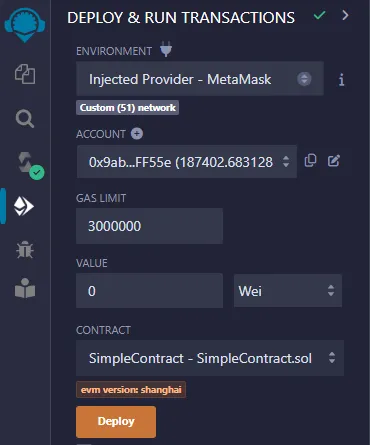Viewport: 370px width, 445px height.
Task: Open the File explorer panel icon
Action: click(x=25, y=74)
